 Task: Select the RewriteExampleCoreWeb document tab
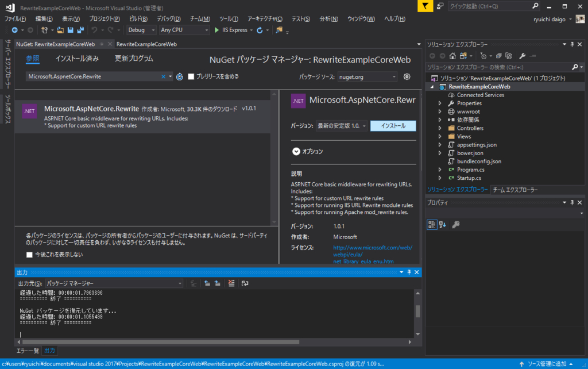[x=146, y=44]
